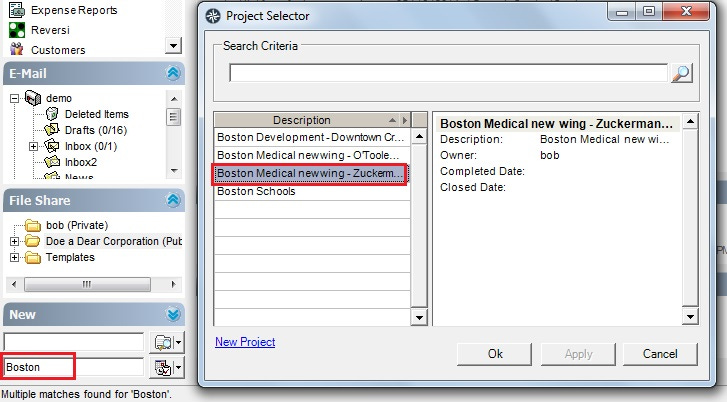This screenshot has height=402, width=727.
Task: Click the Closed Date label
Action: pos(473,187)
